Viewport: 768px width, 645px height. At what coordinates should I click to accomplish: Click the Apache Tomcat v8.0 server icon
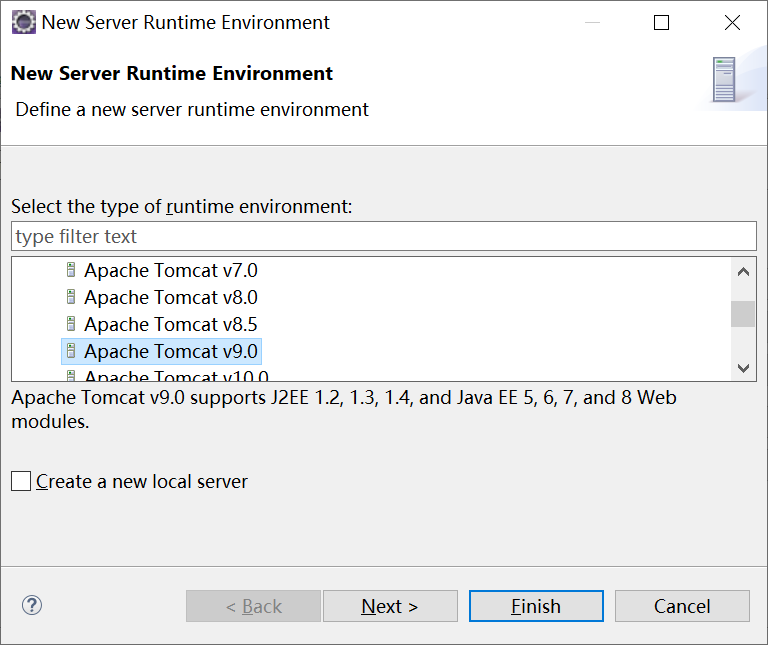click(71, 297)
